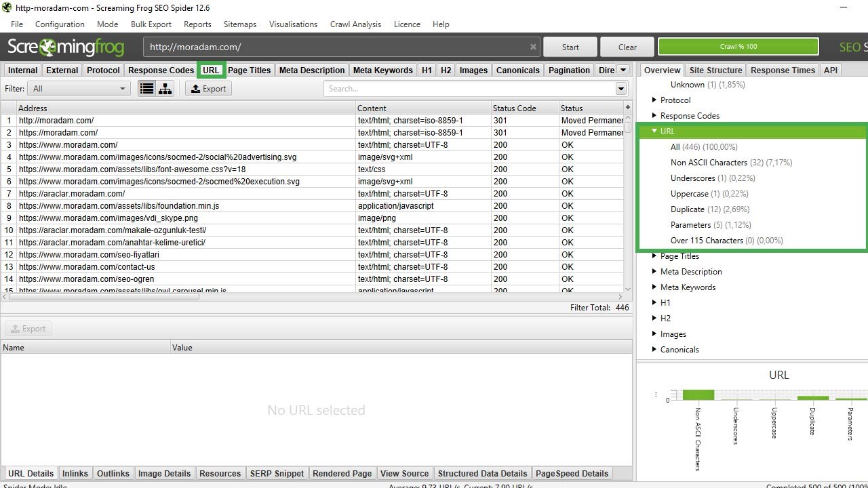This screenshot has width=868, height=488.
Task: Open the Crawl Analysis menu
Action: click(x=355, y=24)
